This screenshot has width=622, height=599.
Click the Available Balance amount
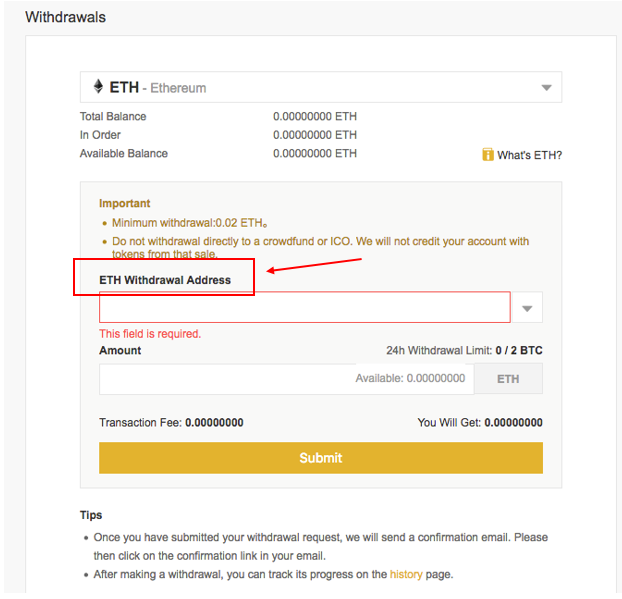click(314, 154)
